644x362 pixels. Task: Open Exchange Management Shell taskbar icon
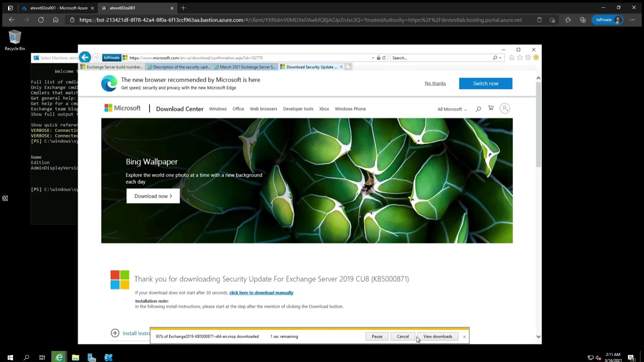click(108, 357)
